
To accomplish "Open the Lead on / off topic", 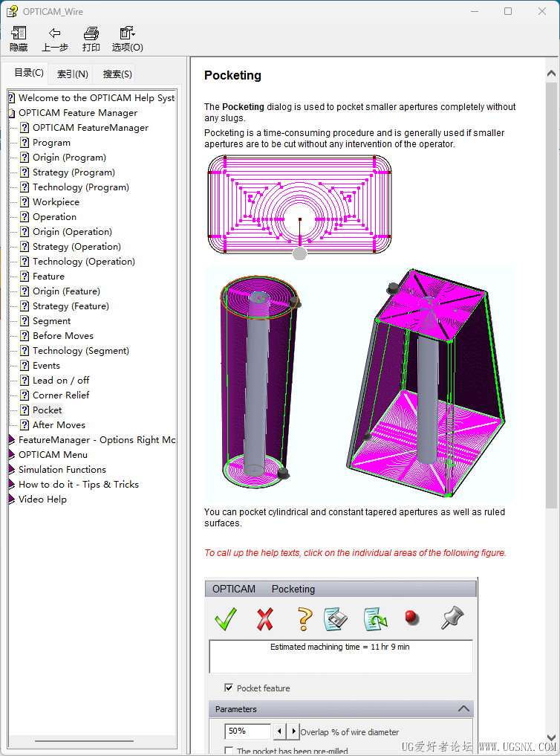I will [61, 381].
